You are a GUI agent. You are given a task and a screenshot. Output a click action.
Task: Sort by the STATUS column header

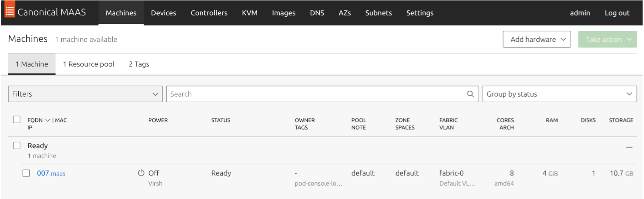(221, 121)
